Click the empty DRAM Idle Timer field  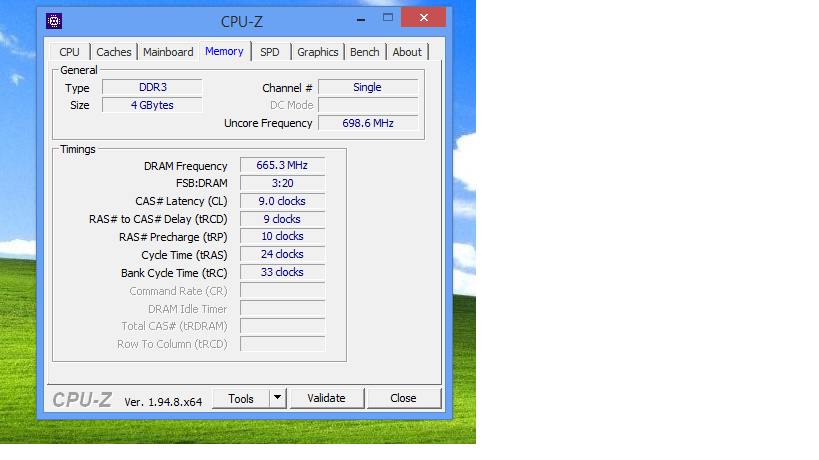click(283, 308)
